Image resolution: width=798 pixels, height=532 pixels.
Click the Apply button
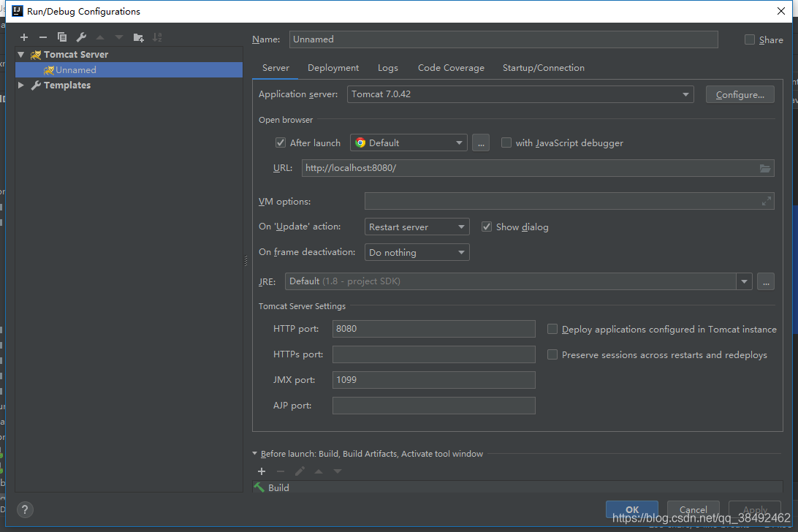pos(755,509)
